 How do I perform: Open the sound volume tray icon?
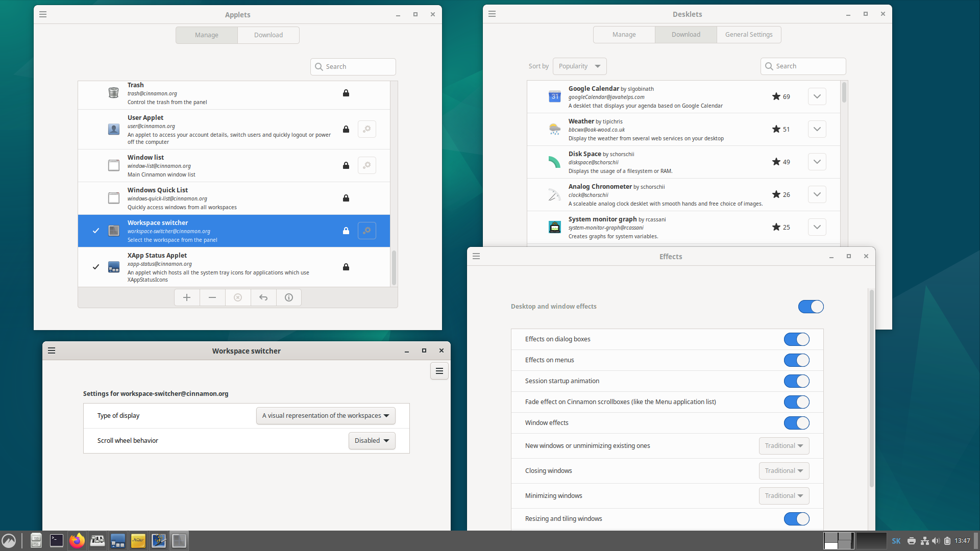936,541
